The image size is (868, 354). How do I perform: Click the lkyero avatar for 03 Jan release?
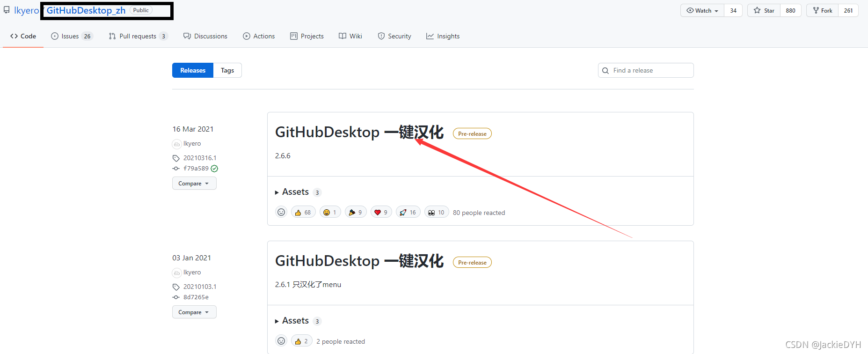click(x=177, y=273)
